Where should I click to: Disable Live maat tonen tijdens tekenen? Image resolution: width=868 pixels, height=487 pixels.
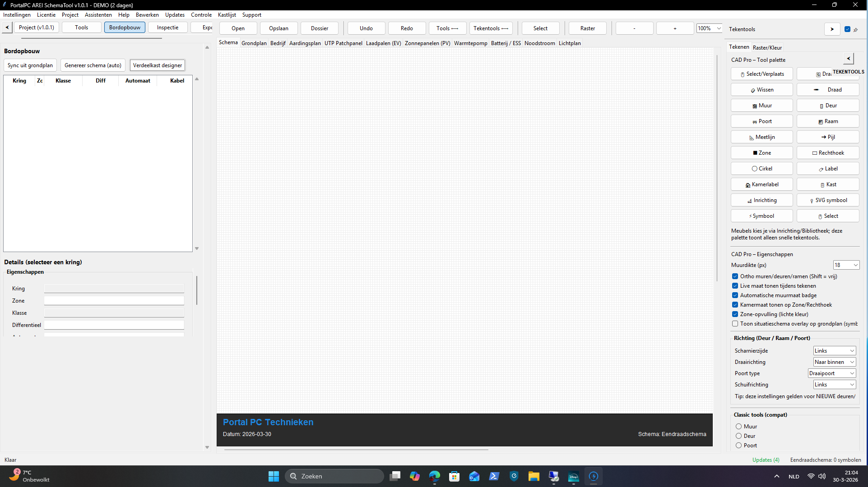[735, 286]
